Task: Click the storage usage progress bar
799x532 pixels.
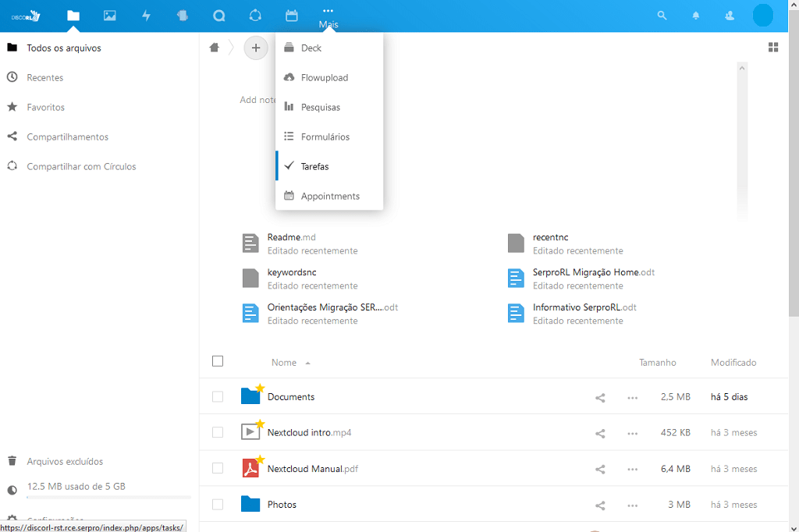Action: pos(108,497)
